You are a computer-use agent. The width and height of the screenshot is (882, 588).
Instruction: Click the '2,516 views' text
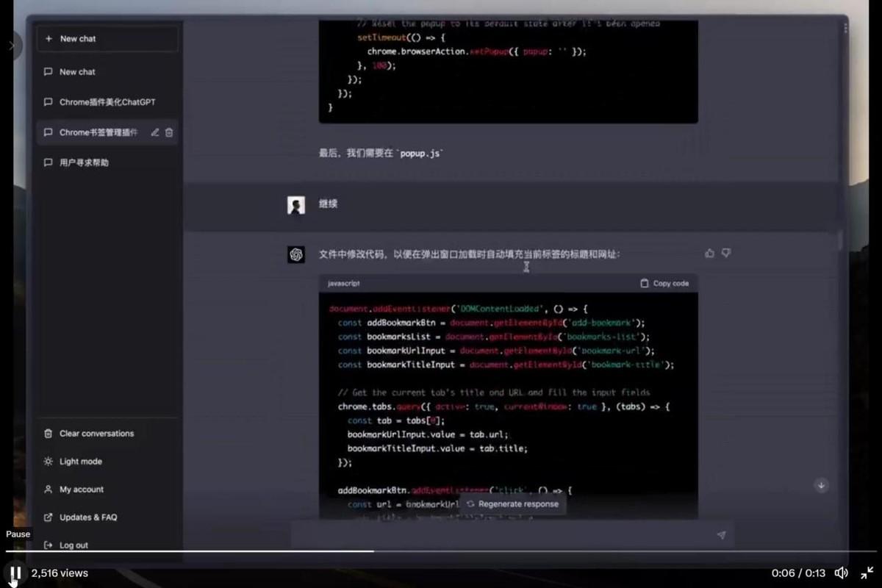60,573
